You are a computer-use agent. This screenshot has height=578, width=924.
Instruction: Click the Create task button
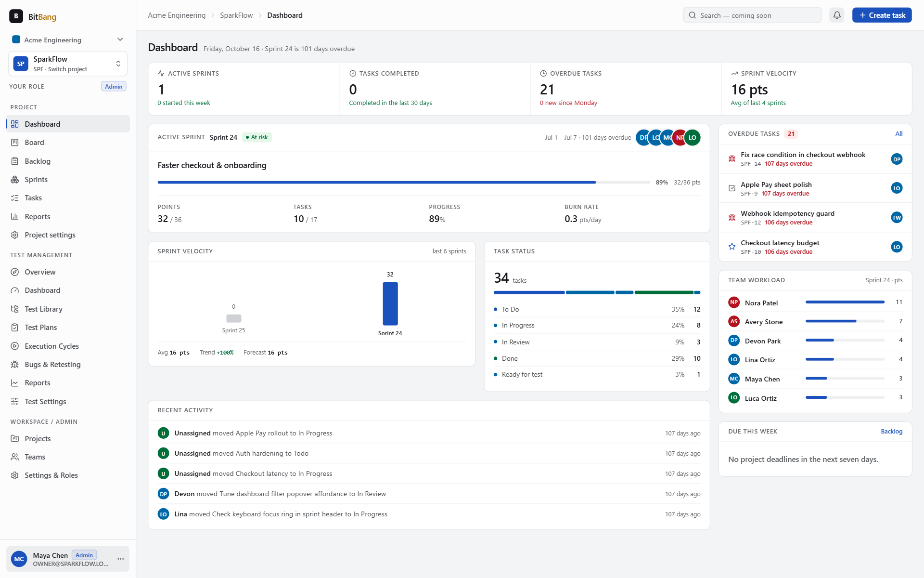click(x=882, y=15)
